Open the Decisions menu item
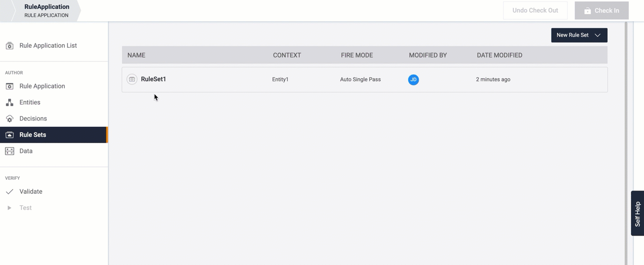 [x=33, y=119]
